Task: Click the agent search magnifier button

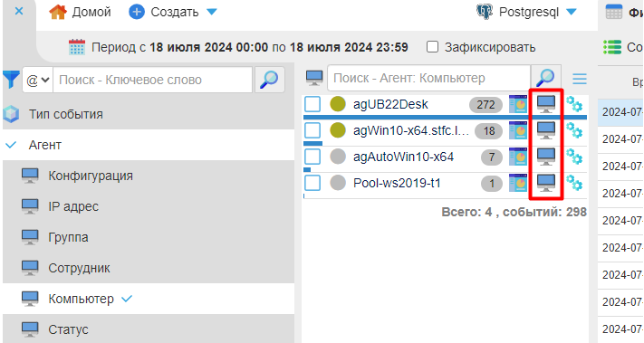Action: click(546, 77)
